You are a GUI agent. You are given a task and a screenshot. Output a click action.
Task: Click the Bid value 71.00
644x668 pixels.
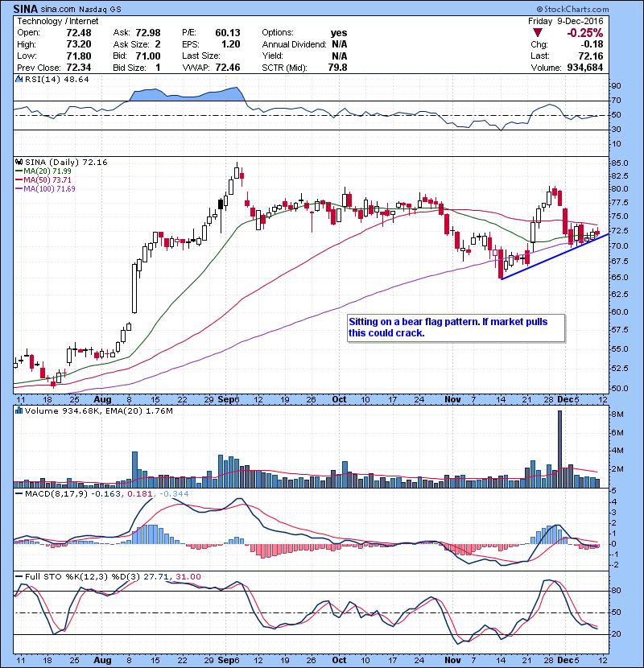click(148, 56)
